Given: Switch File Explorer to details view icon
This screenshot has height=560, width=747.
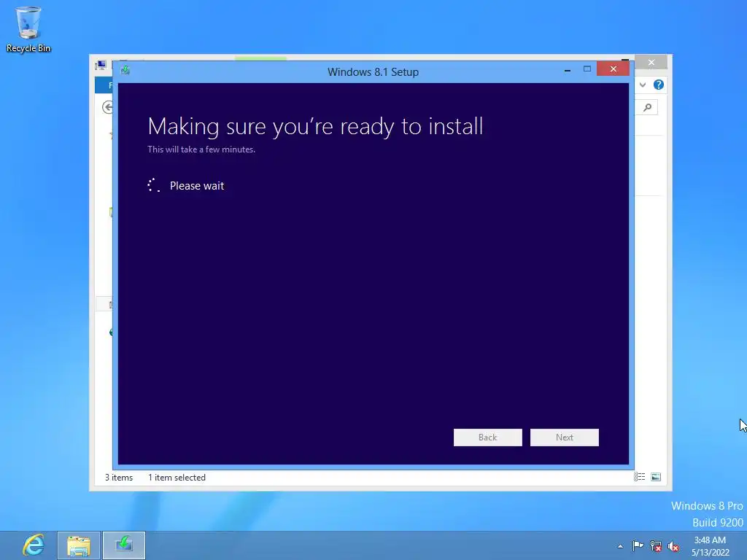Looking at the screenshot, I should click(x=639, y=477).
